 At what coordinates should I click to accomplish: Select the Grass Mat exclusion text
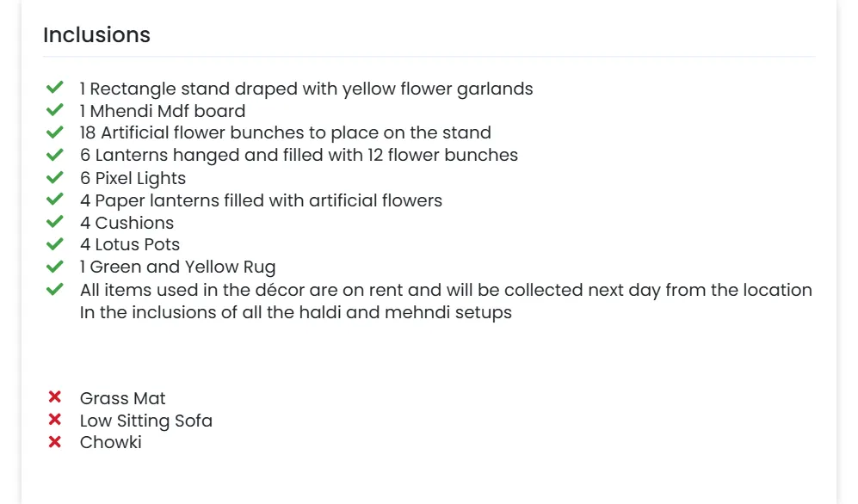click(122, 398)
